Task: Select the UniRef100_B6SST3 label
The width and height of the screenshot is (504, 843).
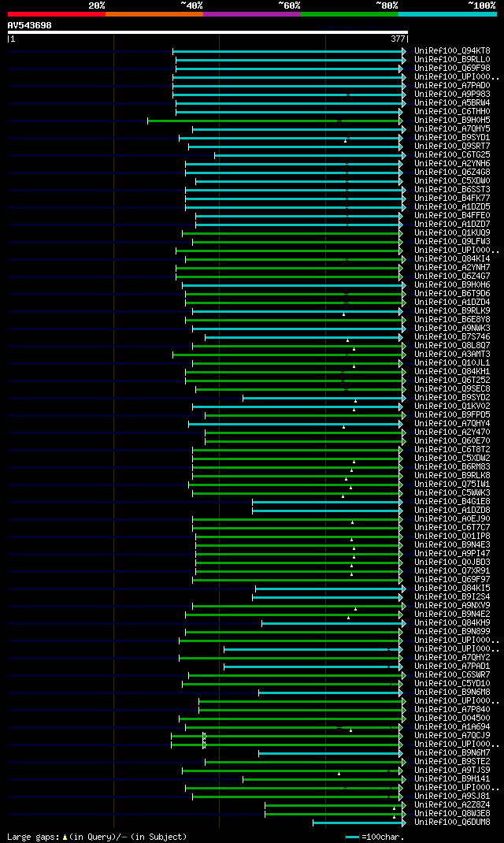Action: (452, 189)
